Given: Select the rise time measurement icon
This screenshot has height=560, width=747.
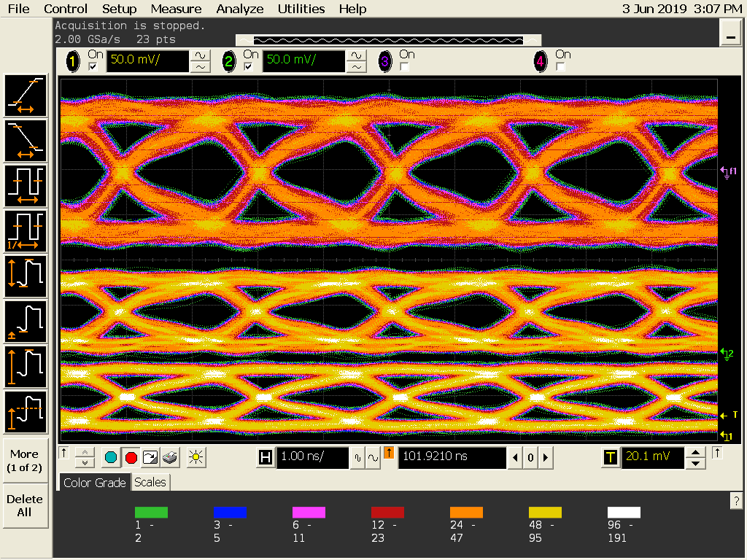Looking at the screenshot, I should 26,96.
